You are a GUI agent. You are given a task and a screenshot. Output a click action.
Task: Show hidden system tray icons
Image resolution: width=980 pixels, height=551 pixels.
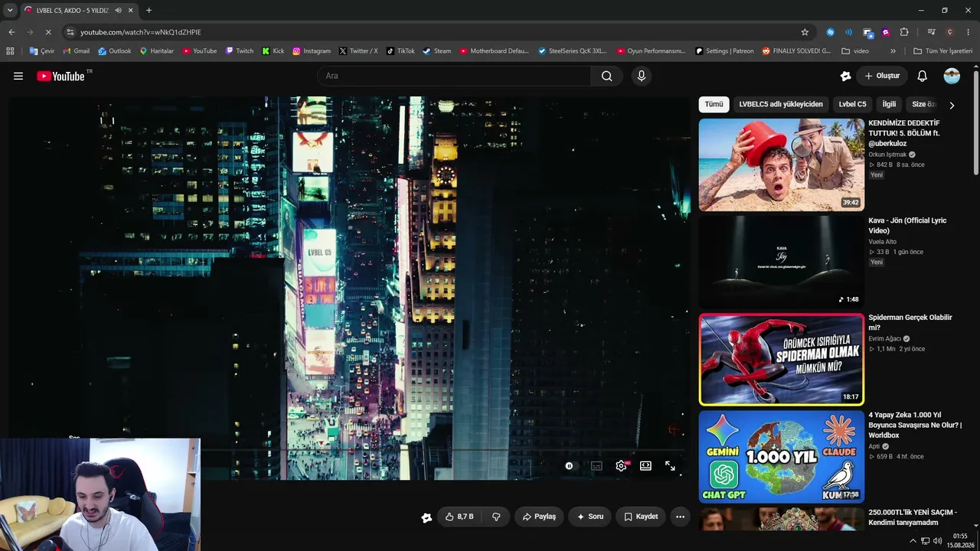pyautogui.click(x=913, y=541)
